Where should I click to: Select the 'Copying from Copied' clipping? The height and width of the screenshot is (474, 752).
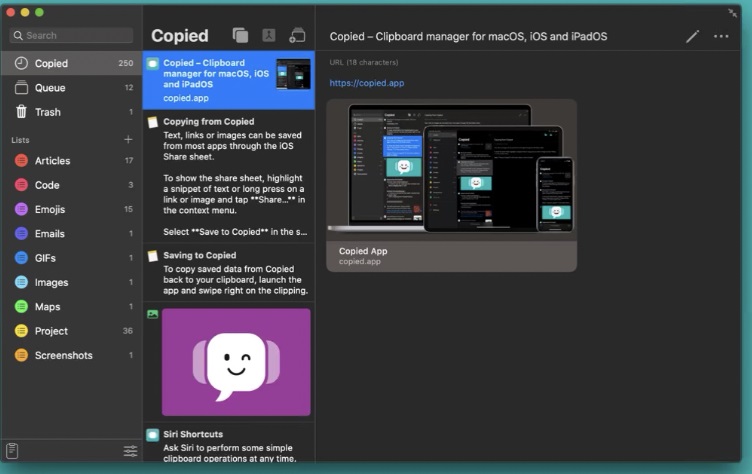tap(229, 177)
